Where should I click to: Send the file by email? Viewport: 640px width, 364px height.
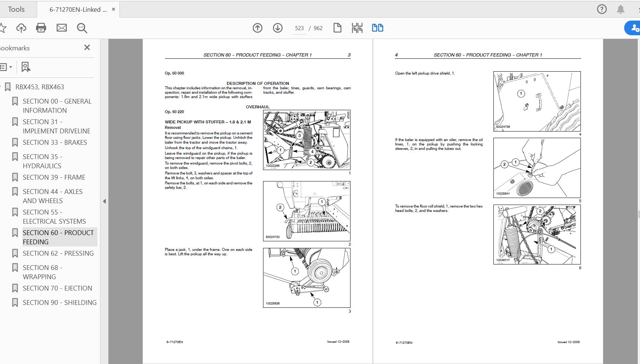point(62,28)
